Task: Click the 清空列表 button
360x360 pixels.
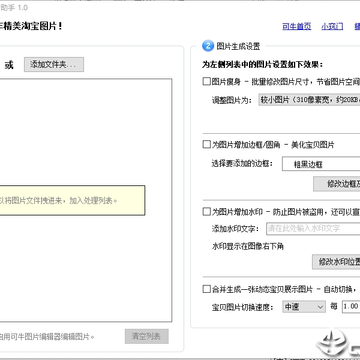Action: pyautogui.click(x=147, y=336)
